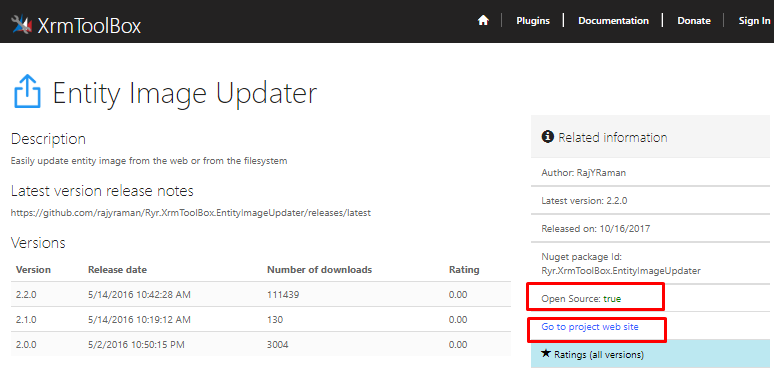Click the Entity Image Updater upload icon

point(27,91)
